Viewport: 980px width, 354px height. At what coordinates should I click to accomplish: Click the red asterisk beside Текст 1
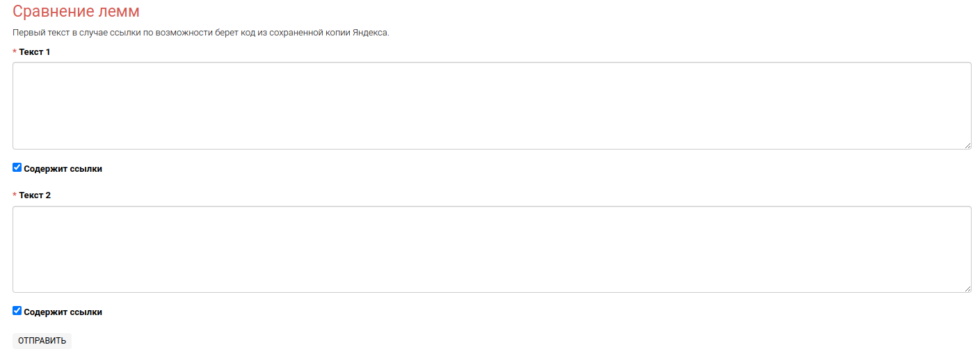tap(15, 53)
